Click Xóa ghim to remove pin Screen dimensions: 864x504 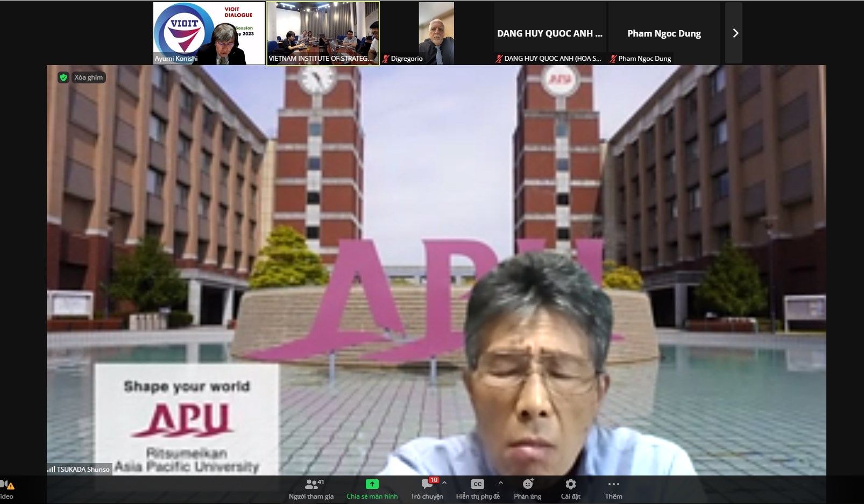88,77
